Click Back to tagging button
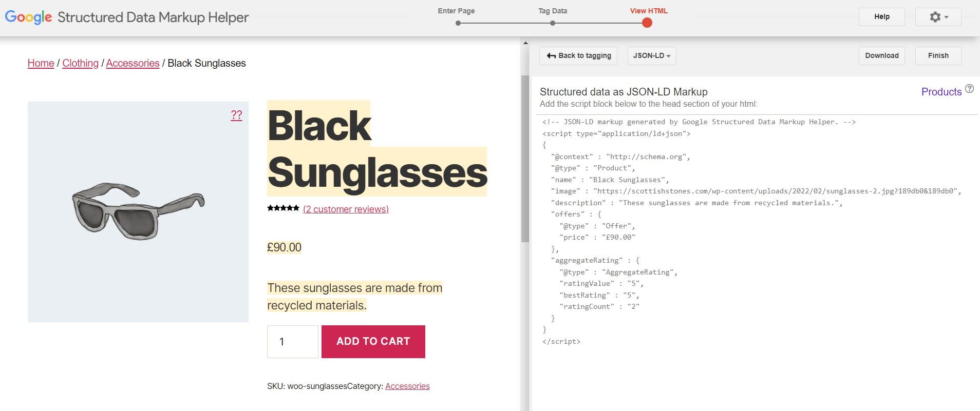 coord(578,56)
